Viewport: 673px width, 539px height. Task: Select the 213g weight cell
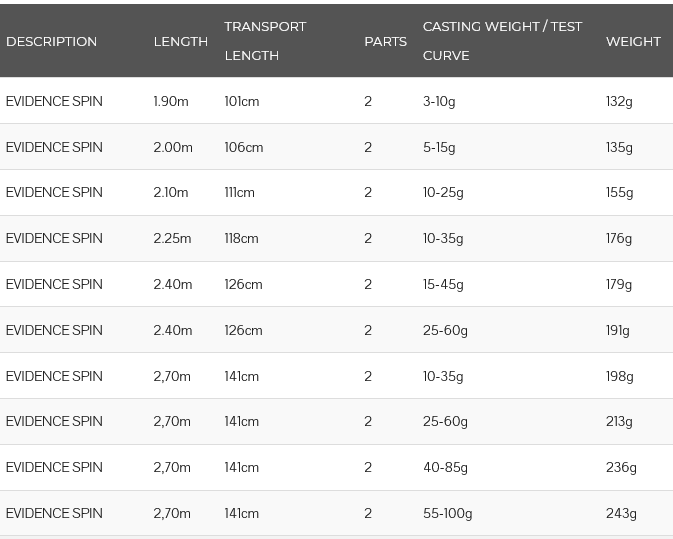619,421
